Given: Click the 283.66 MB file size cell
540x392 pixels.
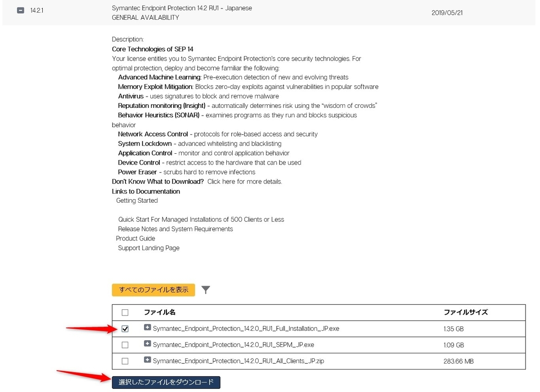Looking at the screenshot, I should click(459, 361).
